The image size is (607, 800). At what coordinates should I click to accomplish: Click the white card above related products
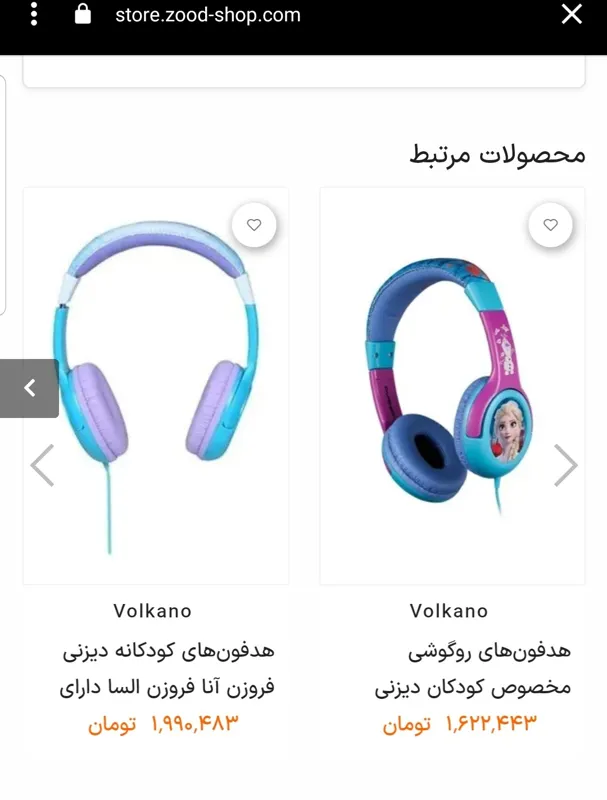304,71
